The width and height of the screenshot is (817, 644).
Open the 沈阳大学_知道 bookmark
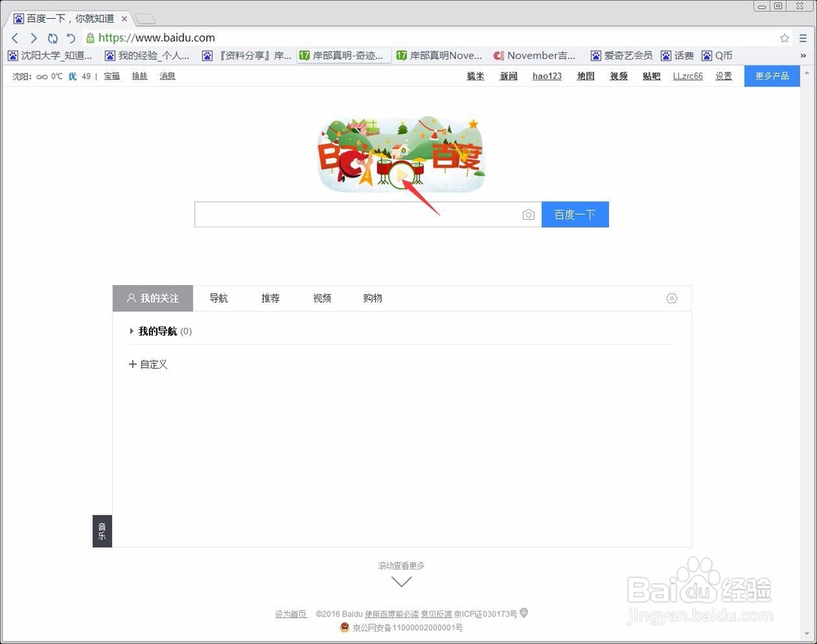50,56
